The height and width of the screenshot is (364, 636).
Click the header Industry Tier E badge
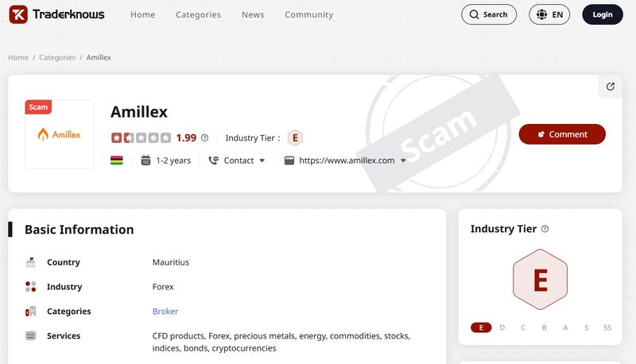click(295, 137)
